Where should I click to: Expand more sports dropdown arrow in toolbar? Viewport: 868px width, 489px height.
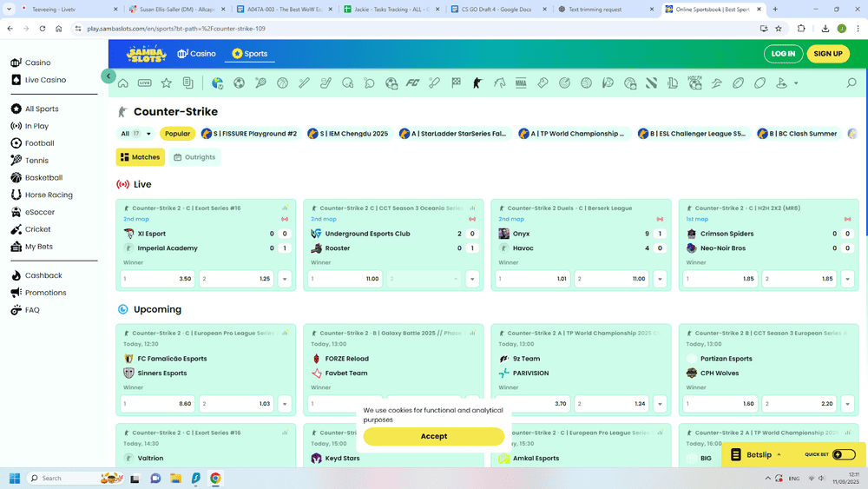[796, 83]
